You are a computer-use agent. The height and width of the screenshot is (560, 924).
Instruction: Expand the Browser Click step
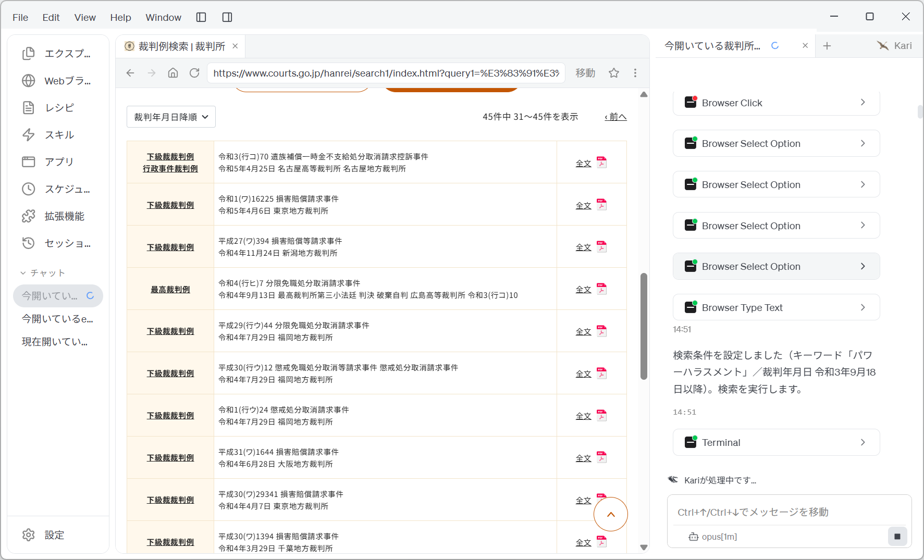[x=777, y=103]
